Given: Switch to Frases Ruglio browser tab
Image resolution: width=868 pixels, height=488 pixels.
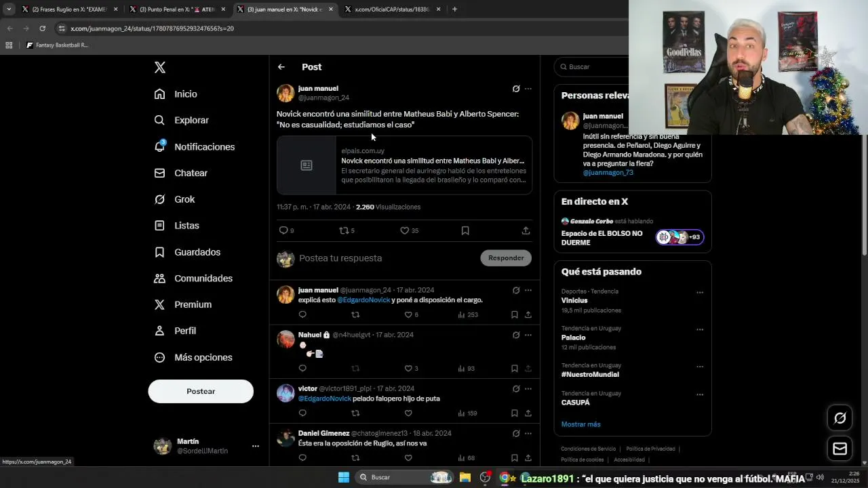Looking at the screenshot, I should point(70,9).
